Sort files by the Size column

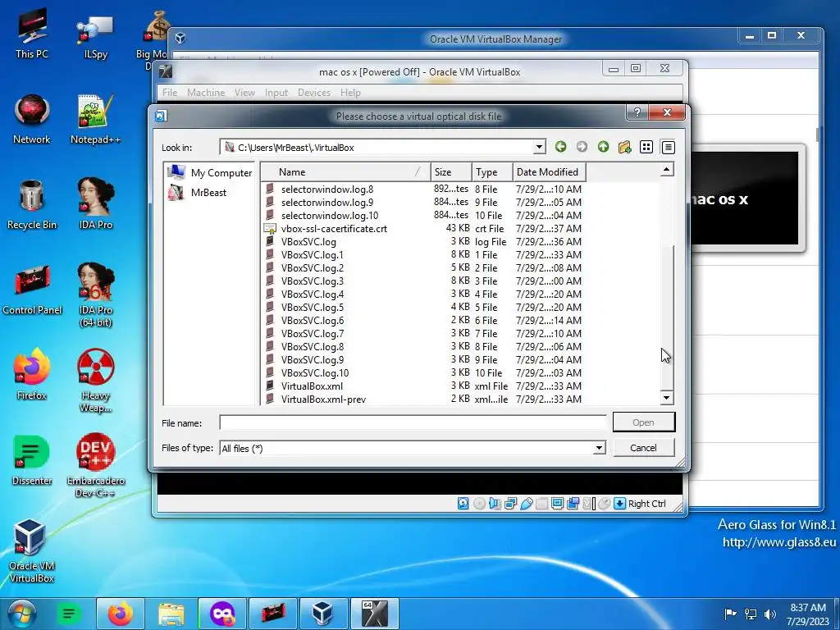point(451,172)
